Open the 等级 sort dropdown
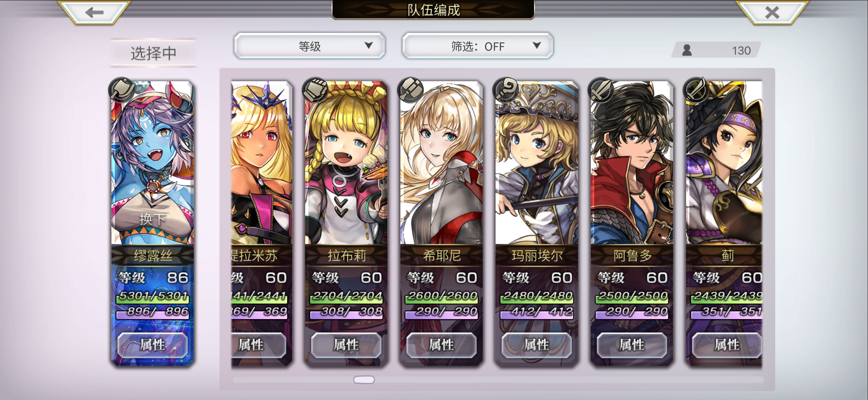Screen dimensions: 868x400 (310, 46)
